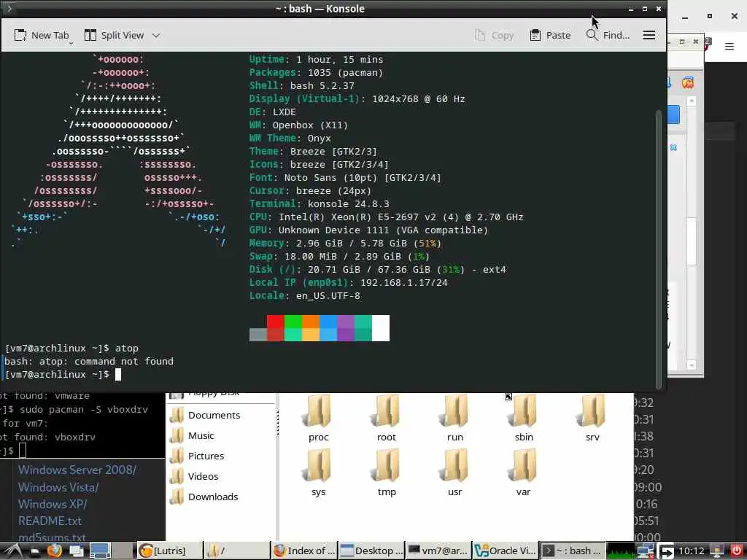Select the proc folder icon
This screenshot has height=560, width=747.
(x=318, y=411)
